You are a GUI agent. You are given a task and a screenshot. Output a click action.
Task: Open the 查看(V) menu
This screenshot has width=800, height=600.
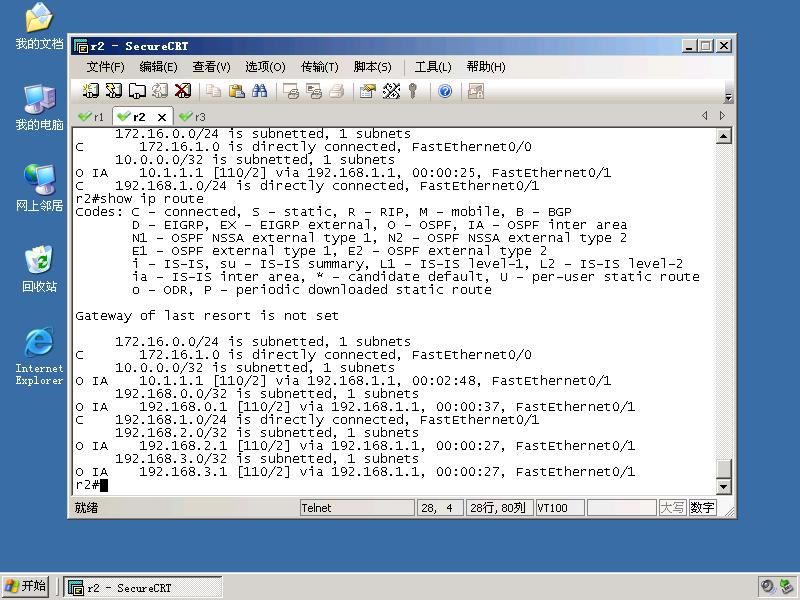click(211, 67)
